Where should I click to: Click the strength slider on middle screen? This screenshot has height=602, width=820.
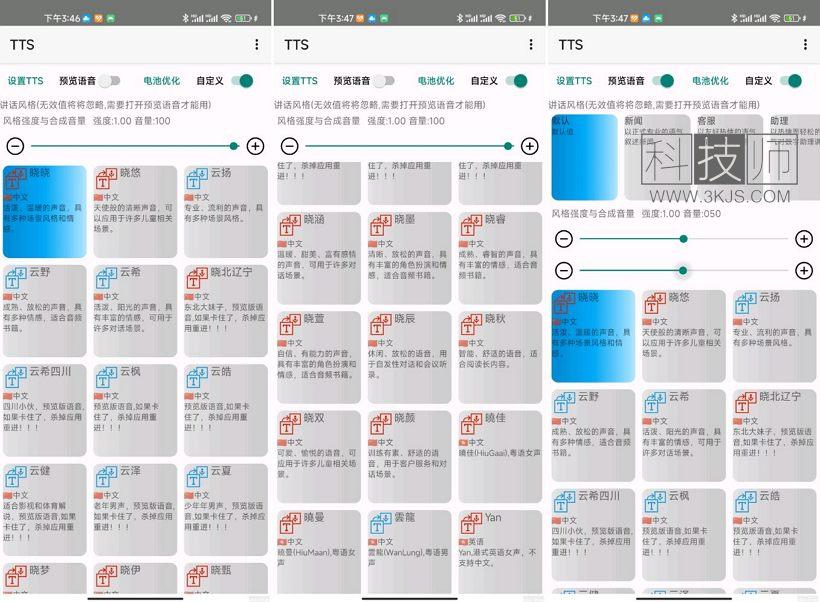tap(409, 146)
